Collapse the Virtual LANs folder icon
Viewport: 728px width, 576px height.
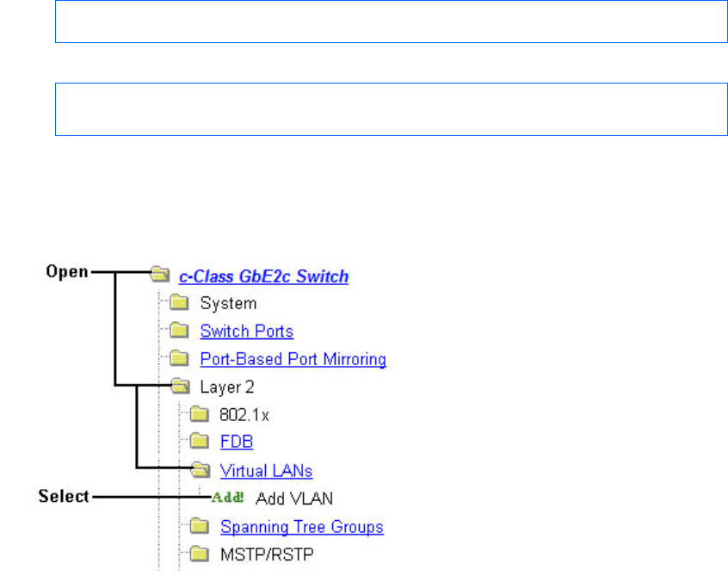(200, 471)
